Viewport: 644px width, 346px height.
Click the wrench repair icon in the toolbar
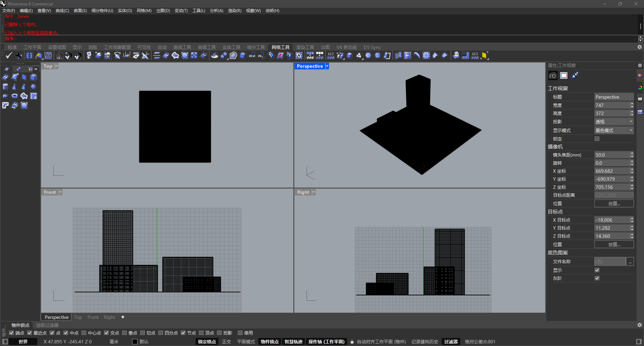[19, 55]
